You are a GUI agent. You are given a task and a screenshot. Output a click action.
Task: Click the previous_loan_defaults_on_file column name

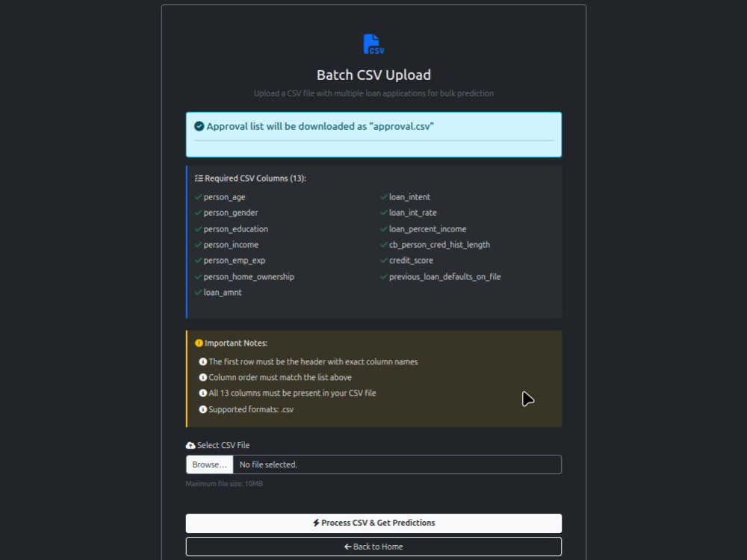pyautogui.click(x=445, y=277)
